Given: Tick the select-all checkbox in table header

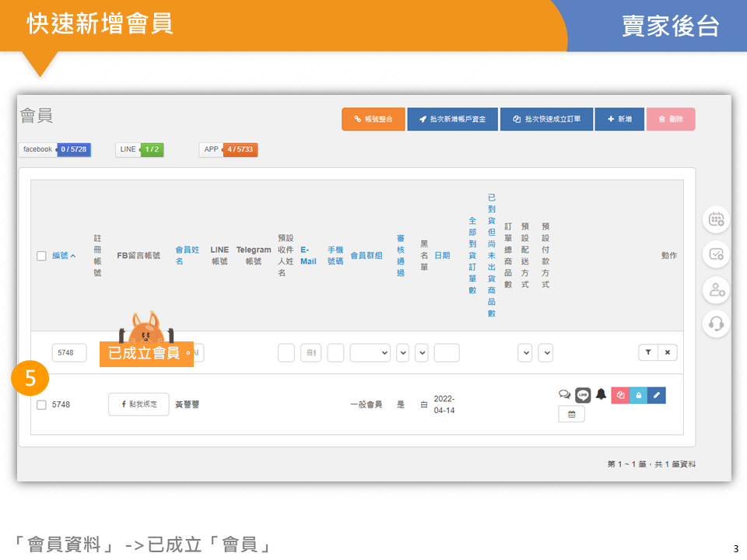Looking at the screenshot, I should click(x=42, y=256).
